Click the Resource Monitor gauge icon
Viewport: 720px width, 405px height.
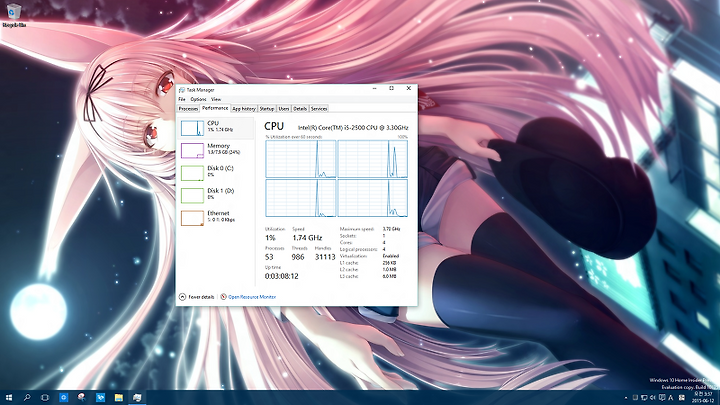(x=224, y=297)
